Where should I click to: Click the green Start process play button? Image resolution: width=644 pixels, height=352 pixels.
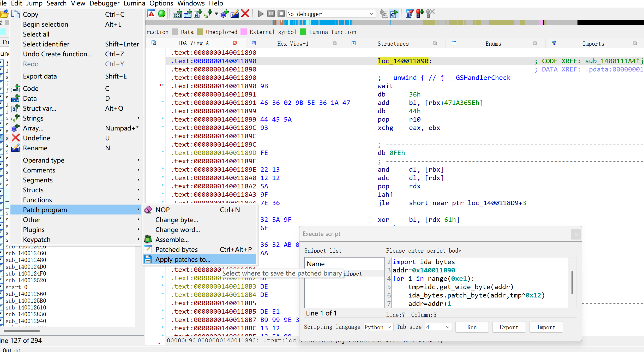[261, 14]
